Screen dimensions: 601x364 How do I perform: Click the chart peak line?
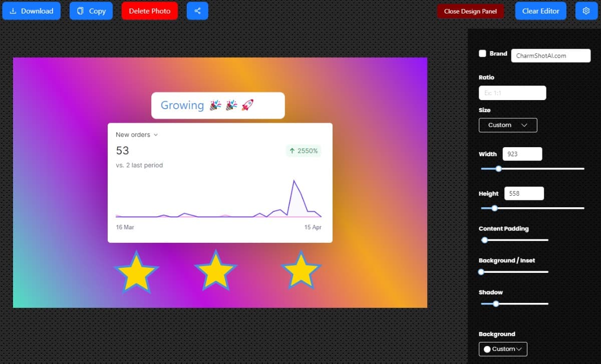294,181
